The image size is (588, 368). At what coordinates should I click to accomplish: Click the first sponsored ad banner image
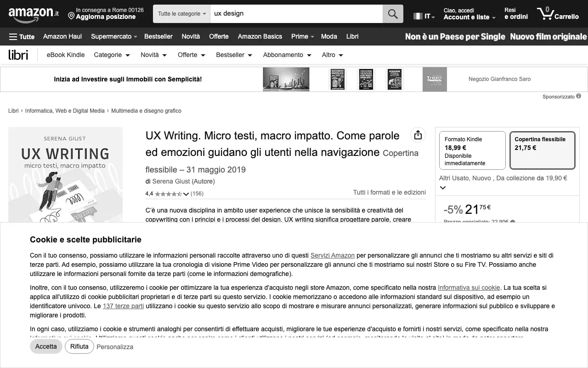tap(286, 79)
